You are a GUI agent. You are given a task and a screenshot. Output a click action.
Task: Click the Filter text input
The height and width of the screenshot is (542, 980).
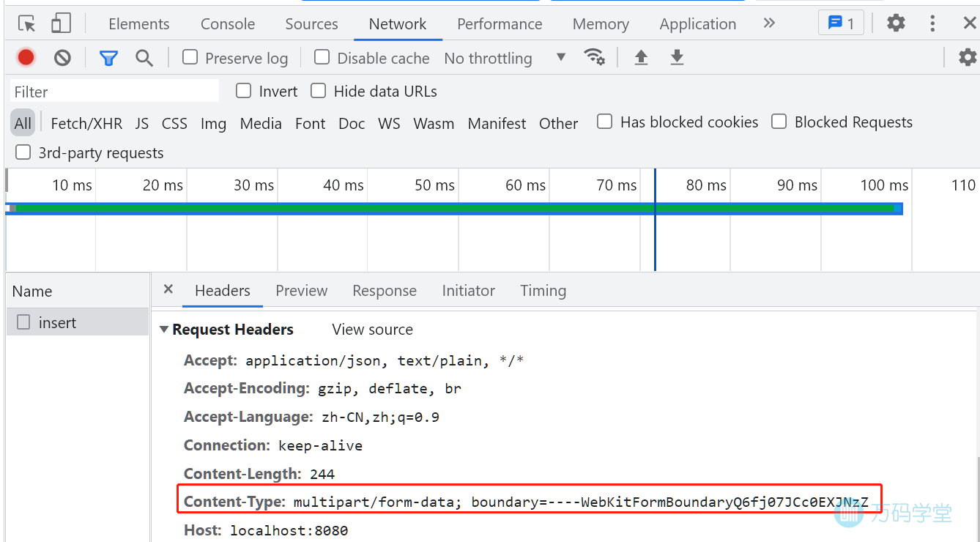[114, 92]
